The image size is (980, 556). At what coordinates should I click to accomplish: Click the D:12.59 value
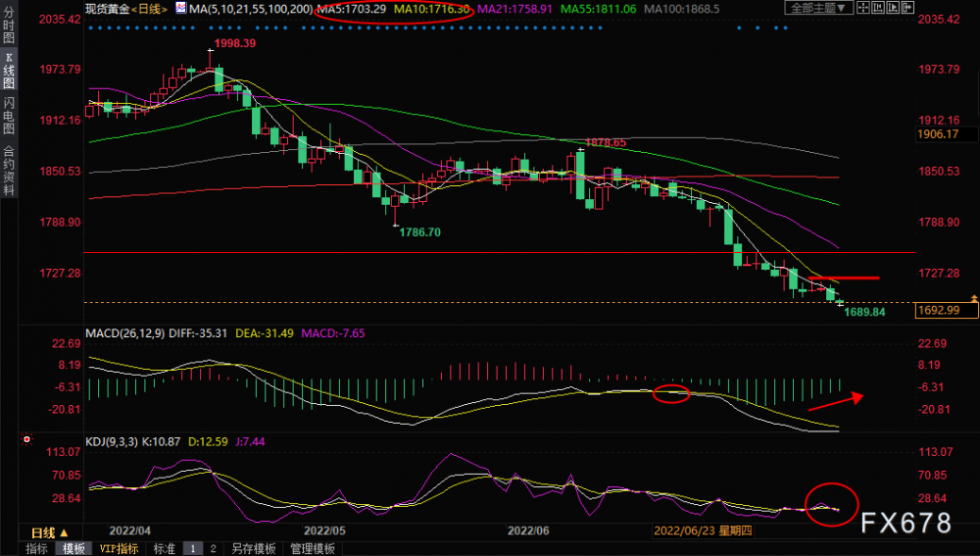(x=208, y=441)
